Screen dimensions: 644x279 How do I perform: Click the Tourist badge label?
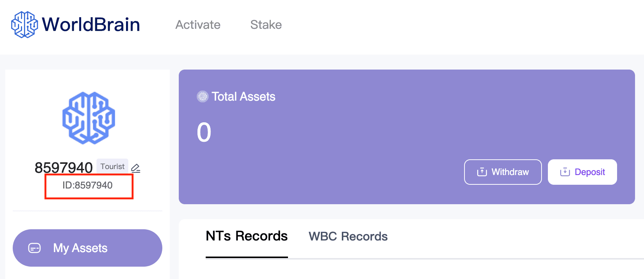pyautogui.click(x=112, y=166)
